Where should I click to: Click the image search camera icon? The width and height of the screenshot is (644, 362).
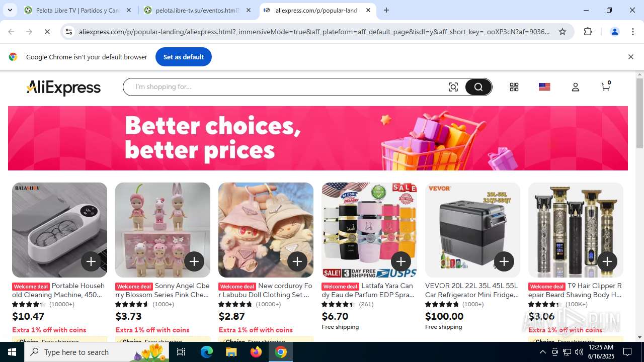tap(453, 87)
